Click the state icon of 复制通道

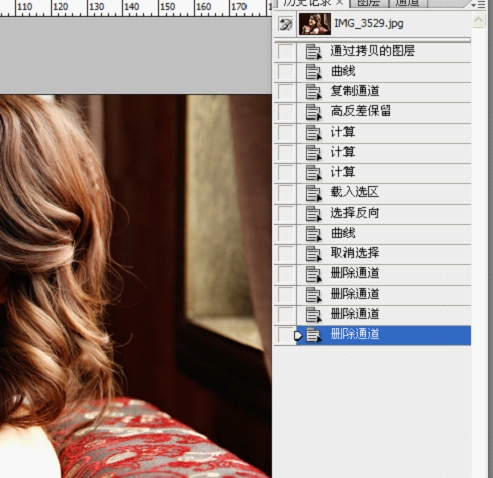coord(313,92)
